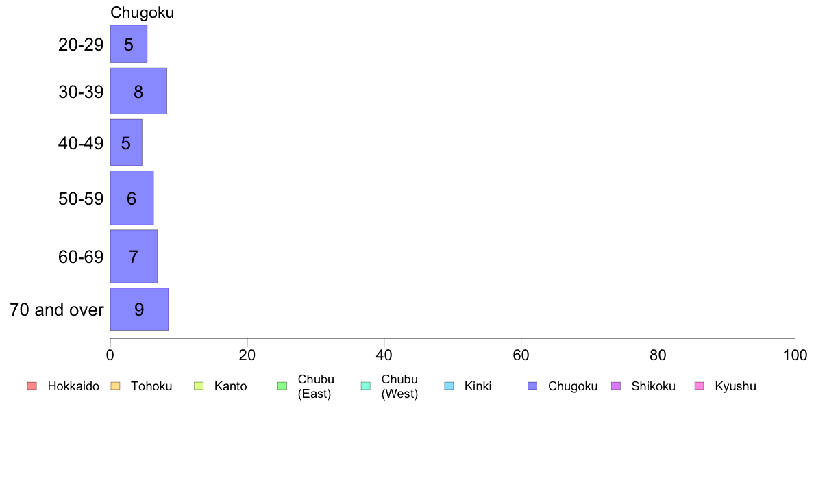Select the 60-69 bar showing 7
This screenshot has height=504, width=814.
134,256
